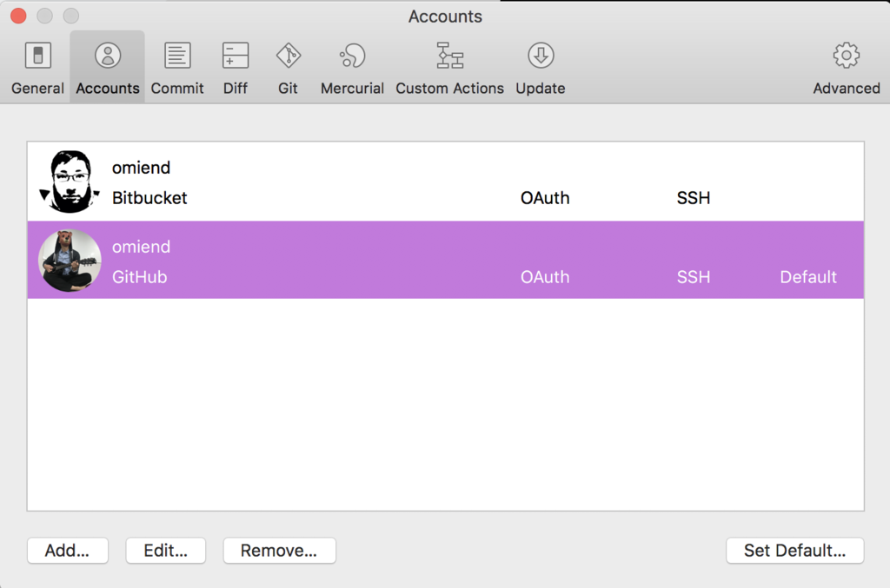Click the Update tab label
This screenshot has width=890, height=588.
[541, 89]
